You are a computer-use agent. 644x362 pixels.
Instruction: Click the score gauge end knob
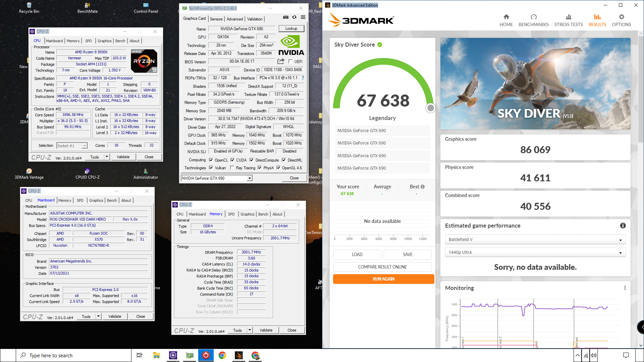[x=430, y=108]
